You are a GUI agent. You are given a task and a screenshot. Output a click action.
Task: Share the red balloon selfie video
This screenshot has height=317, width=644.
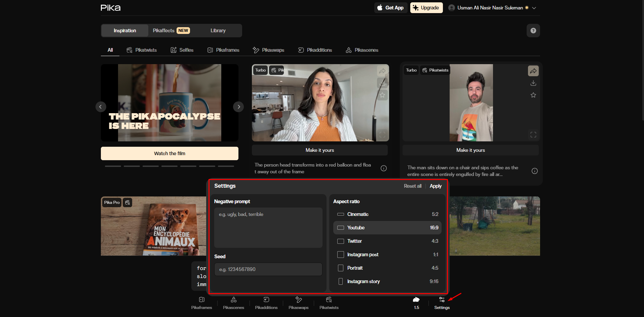(x=382, y=71)
